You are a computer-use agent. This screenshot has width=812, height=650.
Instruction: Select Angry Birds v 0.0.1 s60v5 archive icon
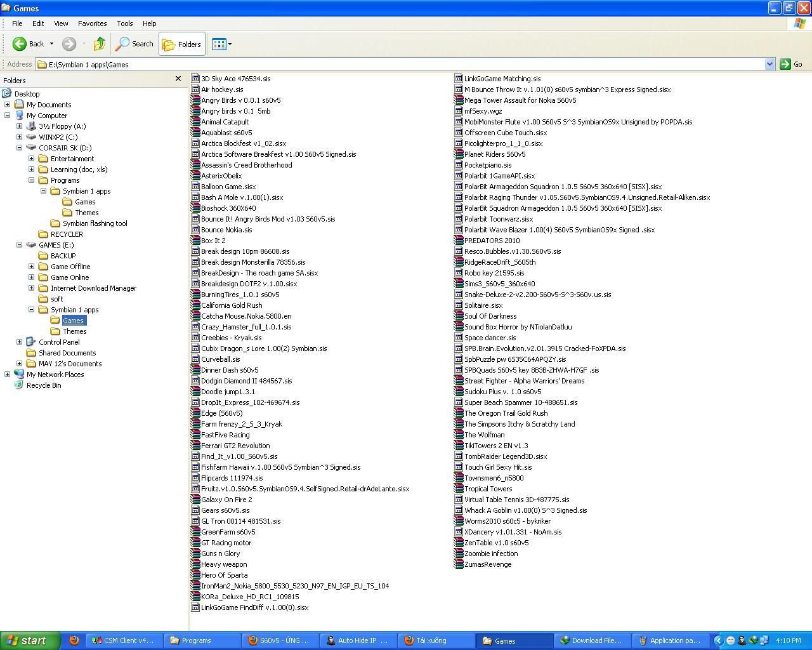[195, 100]
